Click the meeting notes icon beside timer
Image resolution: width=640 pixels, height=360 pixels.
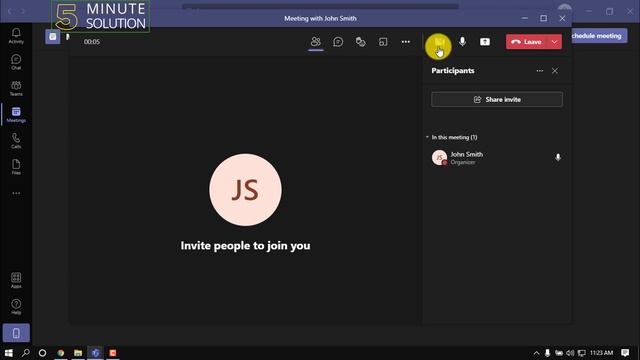coord(53,37)
